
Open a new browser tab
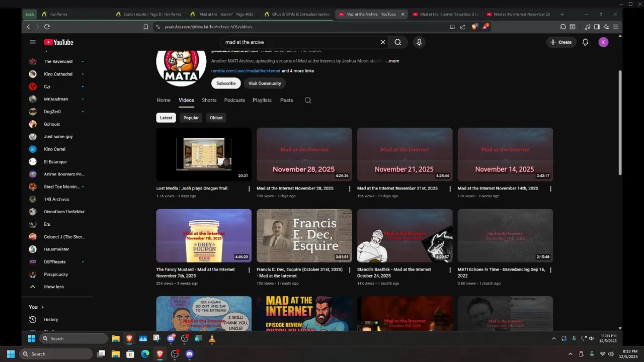pos(562,14)
